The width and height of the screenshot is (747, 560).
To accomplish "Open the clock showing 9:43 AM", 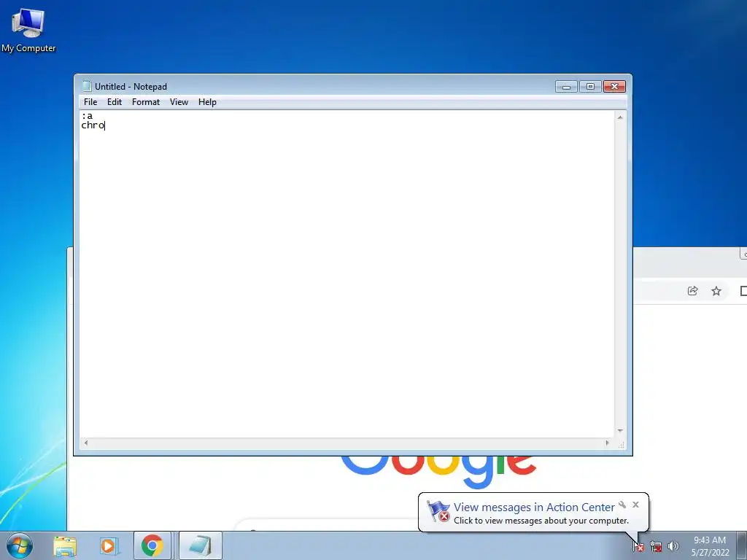I will 710,546.
